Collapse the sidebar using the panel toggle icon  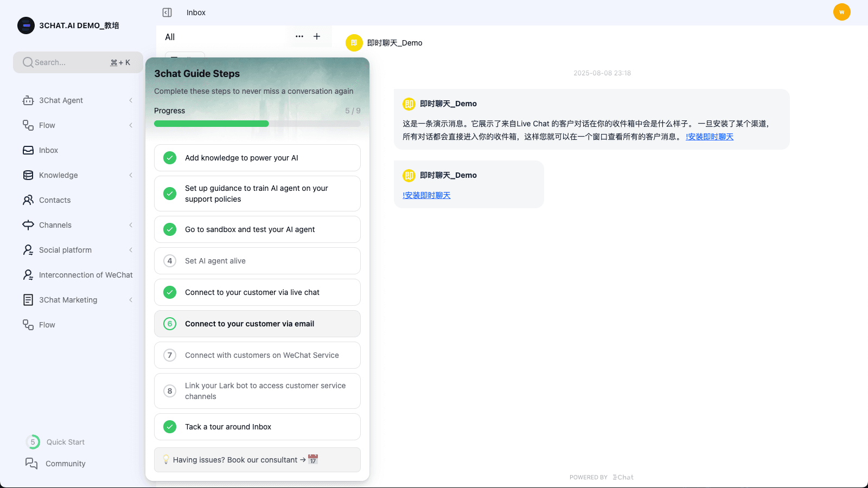(x=167, y=12)
